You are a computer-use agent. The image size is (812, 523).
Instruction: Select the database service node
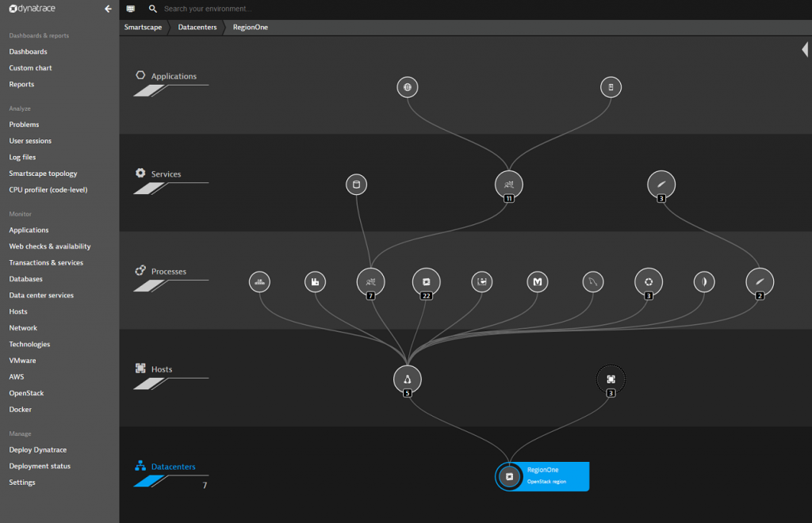point(356,185)
